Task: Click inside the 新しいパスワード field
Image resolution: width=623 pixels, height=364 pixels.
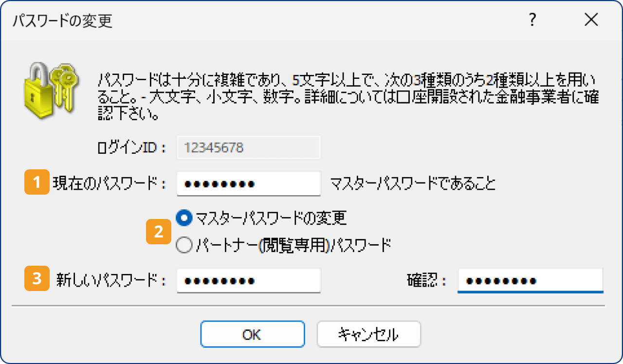Action: [248, 280]
